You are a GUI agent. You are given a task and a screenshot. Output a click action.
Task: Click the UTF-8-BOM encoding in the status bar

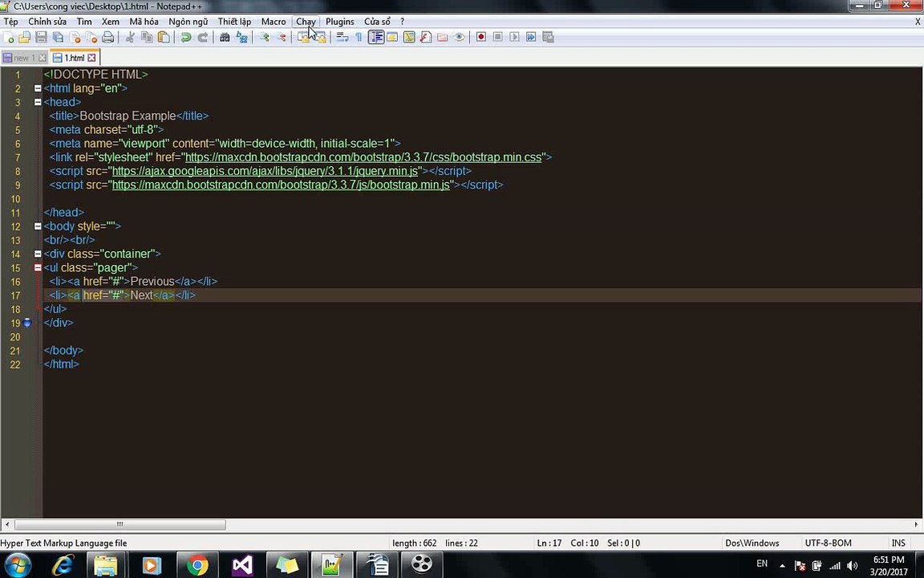click(828, 543)
